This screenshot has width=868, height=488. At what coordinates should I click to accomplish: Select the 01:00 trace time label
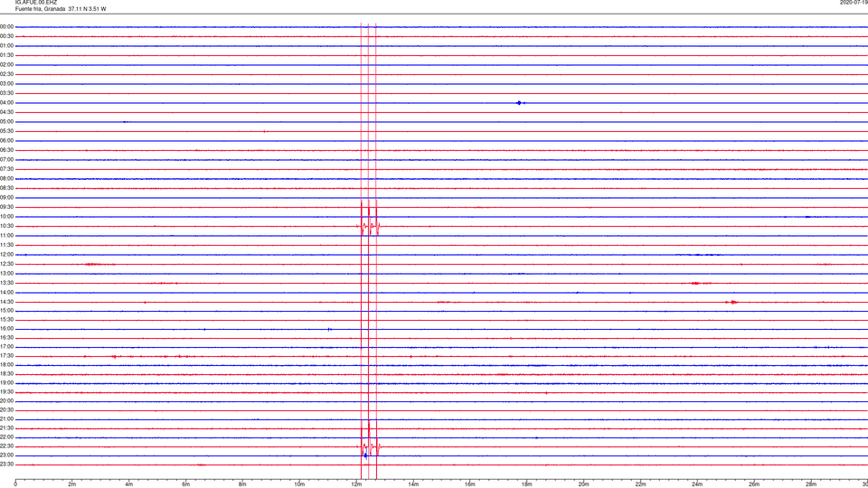pos(6,46)
